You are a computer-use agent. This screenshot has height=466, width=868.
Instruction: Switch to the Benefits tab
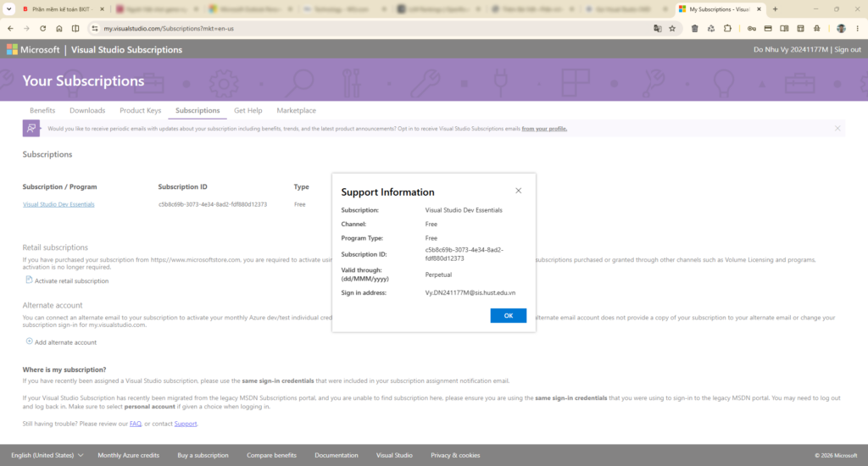click(42, 110)
